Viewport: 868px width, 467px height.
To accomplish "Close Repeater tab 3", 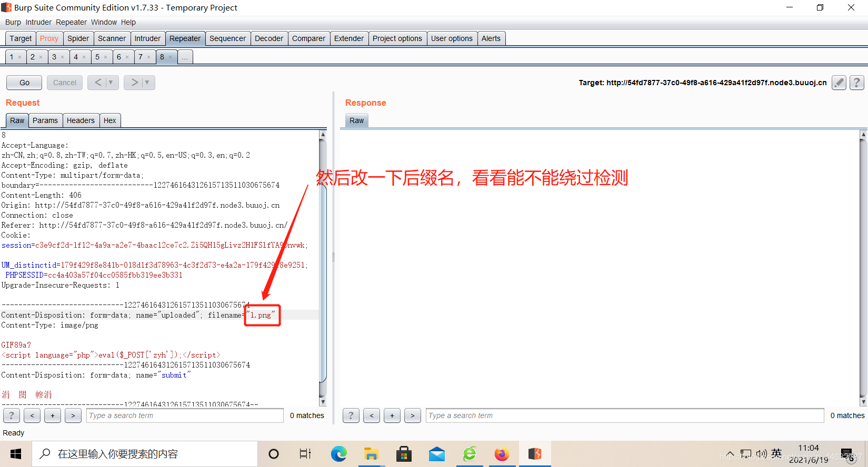I will click(62, 57).
